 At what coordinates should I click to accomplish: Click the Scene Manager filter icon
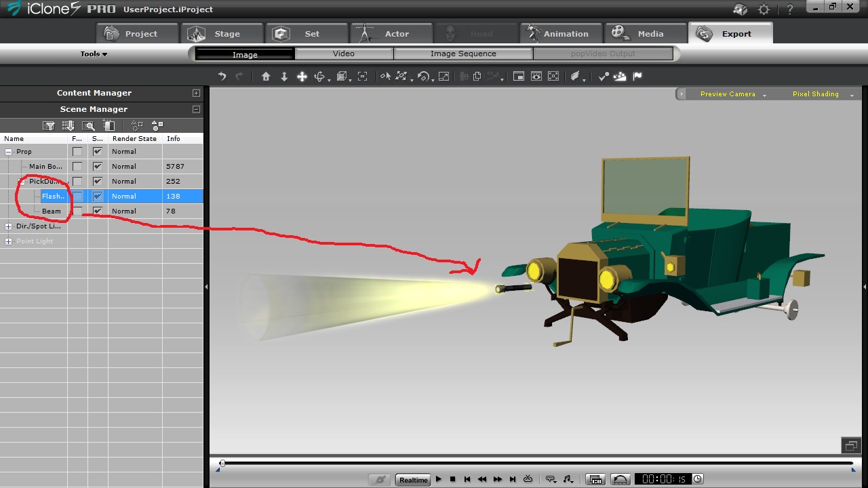pyautogui.click(x=49, y=125)
